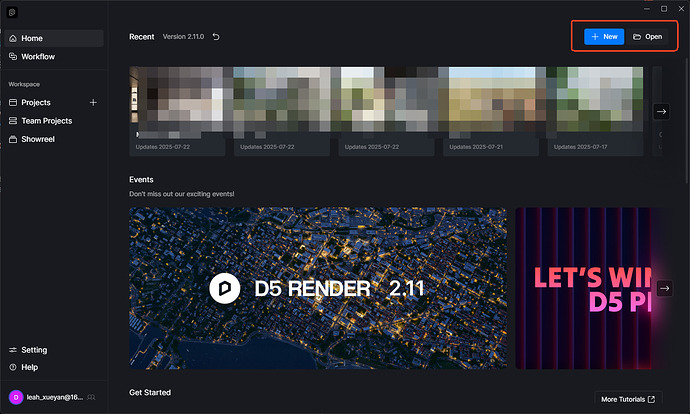Click the version rollback arrow icon
690x414 pixels.
[216, 37]
